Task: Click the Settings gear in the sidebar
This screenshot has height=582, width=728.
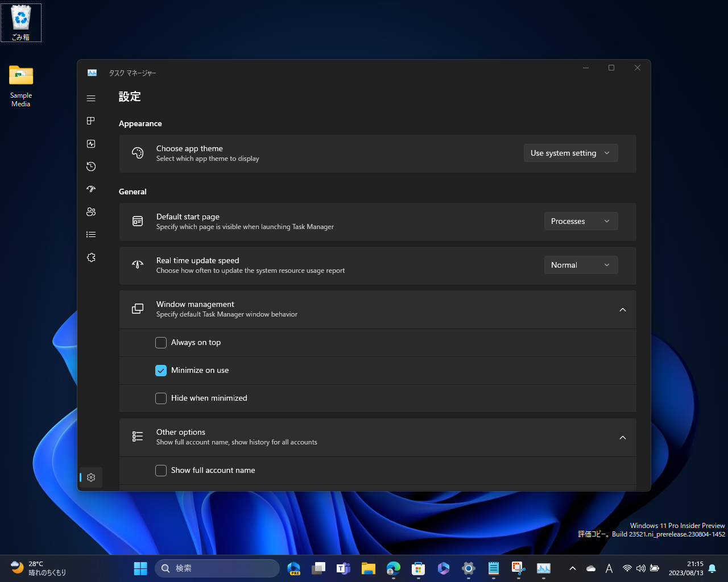Action: (91, 477)
